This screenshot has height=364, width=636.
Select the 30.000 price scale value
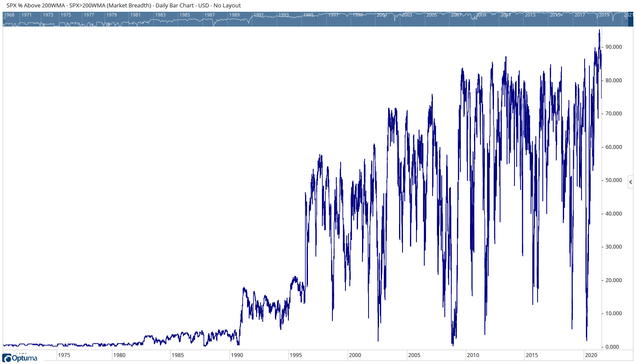click(614, 247)
